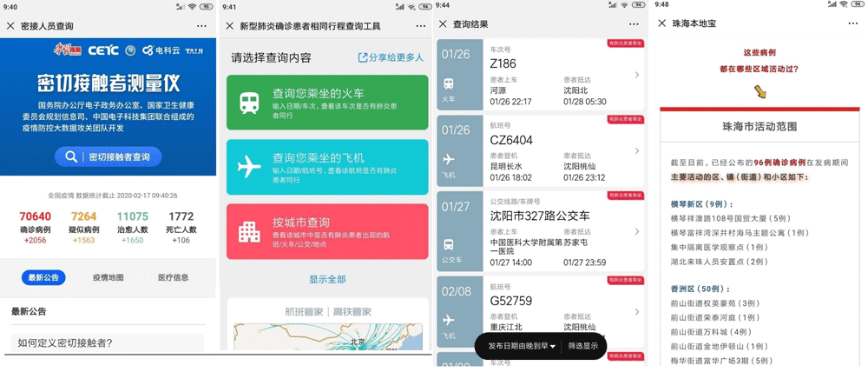
Task: Tap the 密切接触者查询 search button
Action: (108, 157)
